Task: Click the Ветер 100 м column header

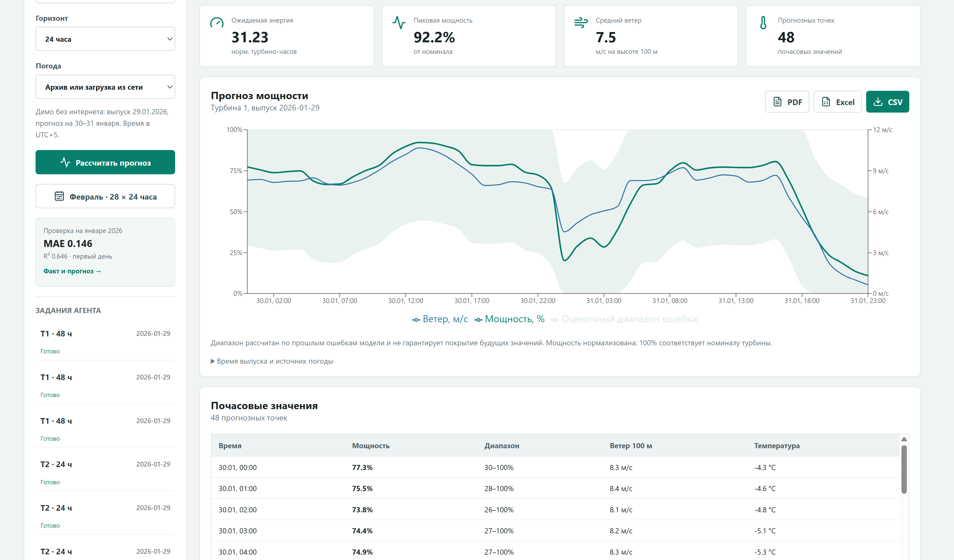Action: [x=631, y=445]
